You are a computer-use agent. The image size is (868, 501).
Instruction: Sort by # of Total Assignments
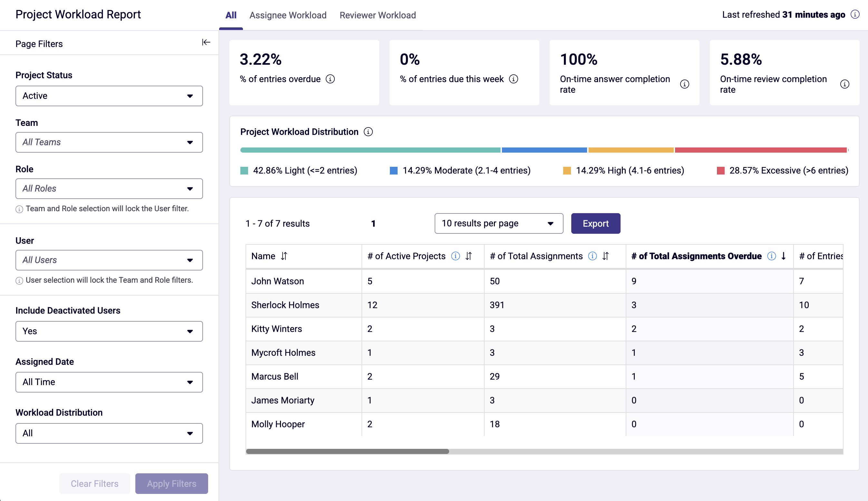(x=606, y=256)
